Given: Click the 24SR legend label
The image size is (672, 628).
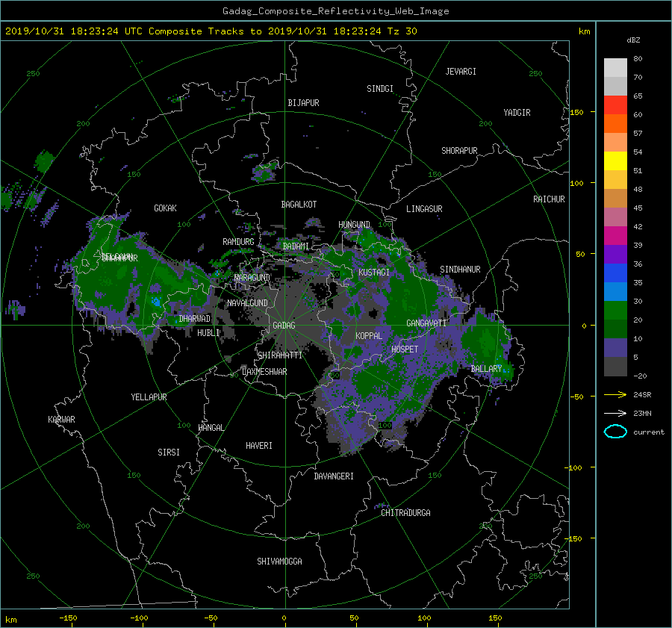Looking at the screenshot, I should tap(642, 394).
